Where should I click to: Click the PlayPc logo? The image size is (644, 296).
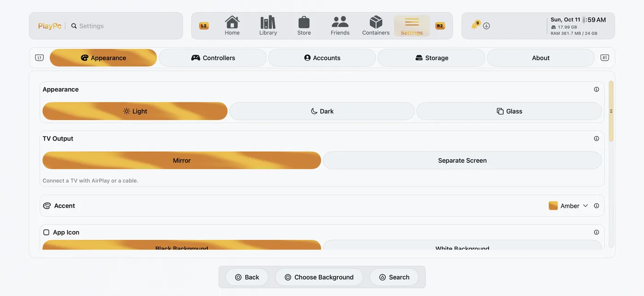point(50,26)
